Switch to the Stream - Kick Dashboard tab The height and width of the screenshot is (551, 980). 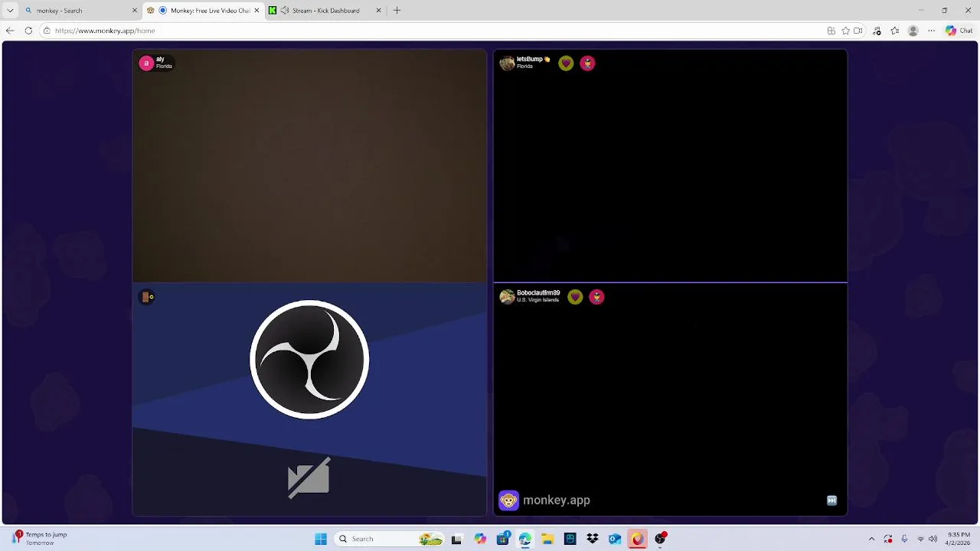325,11
